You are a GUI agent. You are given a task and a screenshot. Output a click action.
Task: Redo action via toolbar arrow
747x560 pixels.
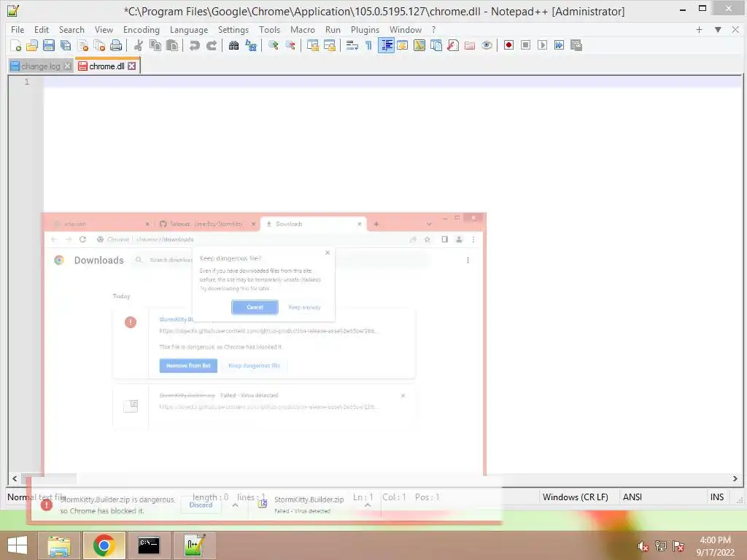tap(211, 45)
